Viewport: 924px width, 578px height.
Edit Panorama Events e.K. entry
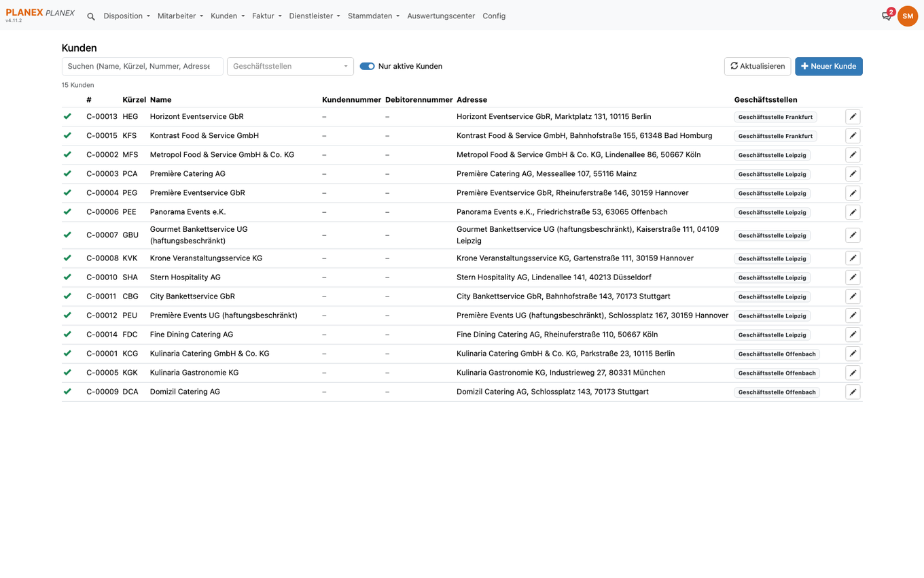coord(853,212)
